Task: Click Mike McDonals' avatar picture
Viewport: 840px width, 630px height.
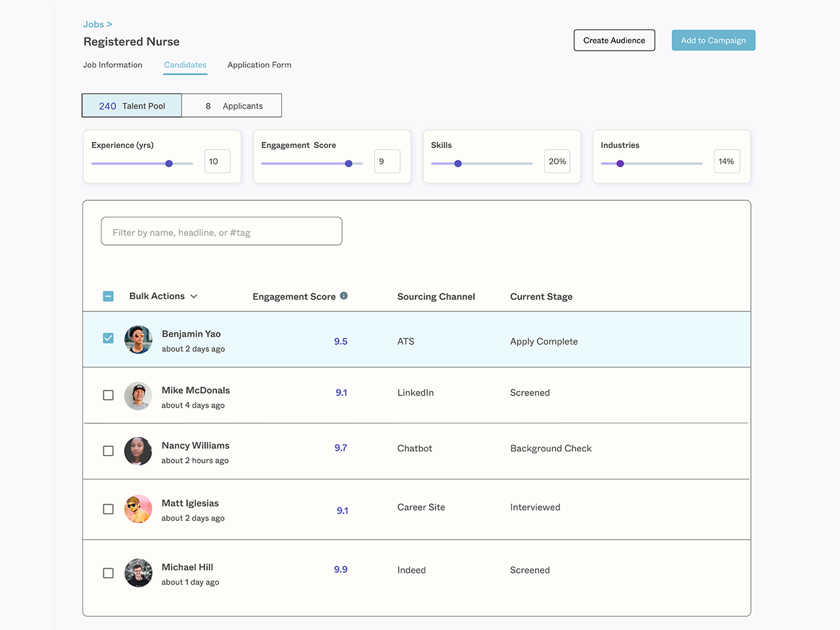Action: pos(138,396)
